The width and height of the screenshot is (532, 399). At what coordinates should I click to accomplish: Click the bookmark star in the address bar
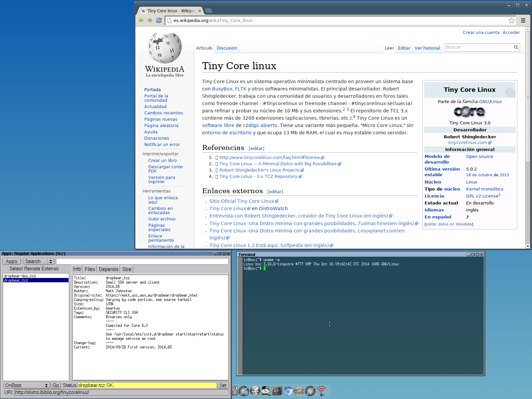[511, 20]
